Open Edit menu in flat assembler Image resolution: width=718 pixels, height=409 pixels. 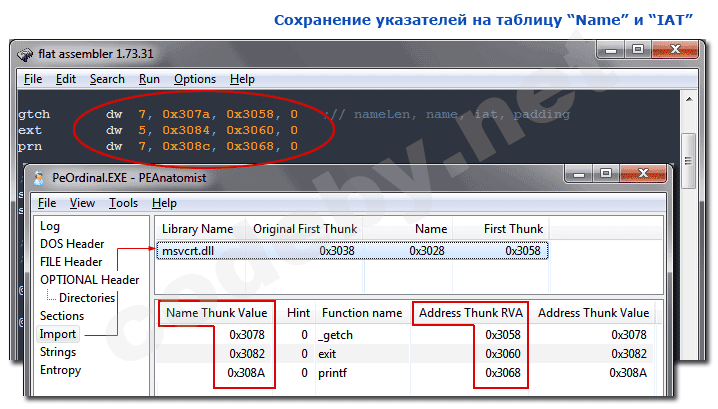click(x=65, y=79)
